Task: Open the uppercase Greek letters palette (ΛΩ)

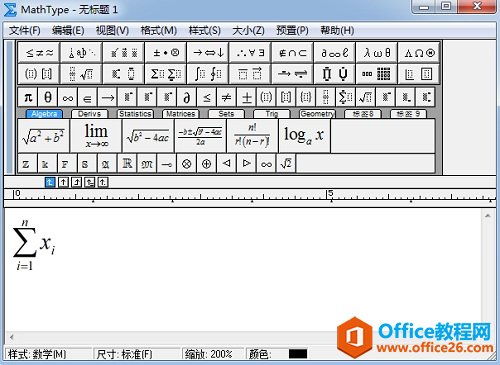Action: tap(419, 53)
